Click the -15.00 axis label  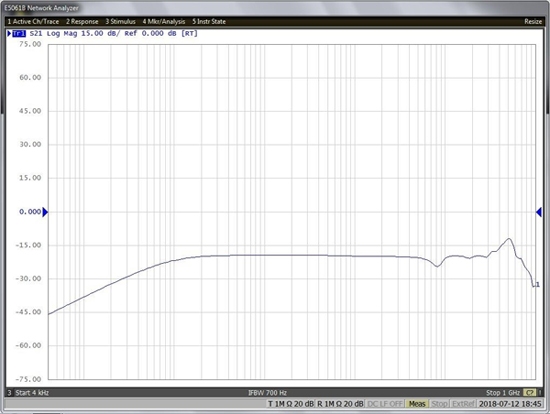click(x=28, y=245)
